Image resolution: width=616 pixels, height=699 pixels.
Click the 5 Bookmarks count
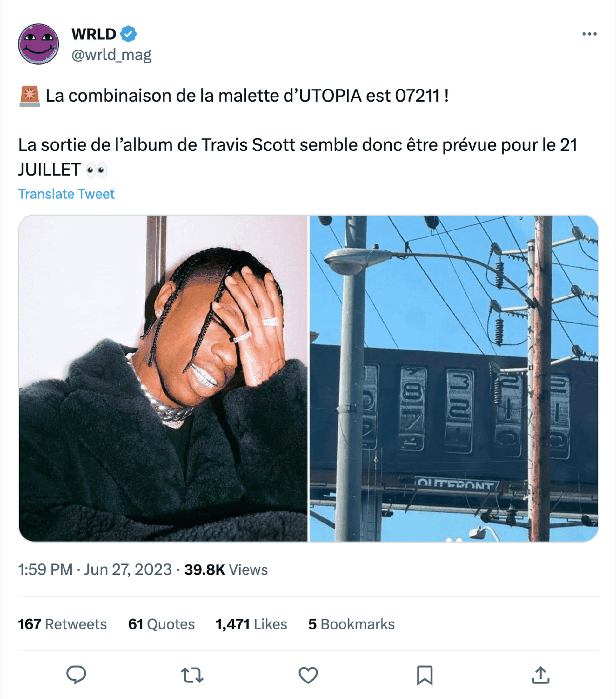click(351, 624)
